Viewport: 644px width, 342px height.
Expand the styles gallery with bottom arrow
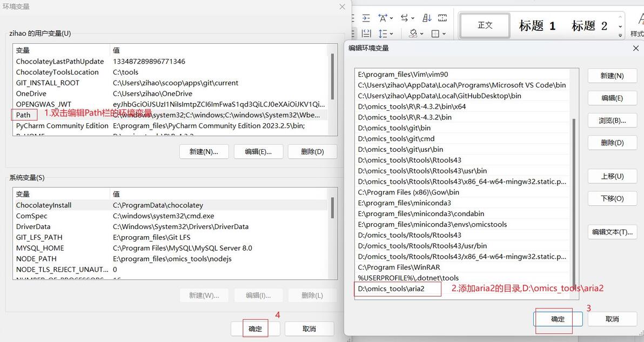pos(620,36)
